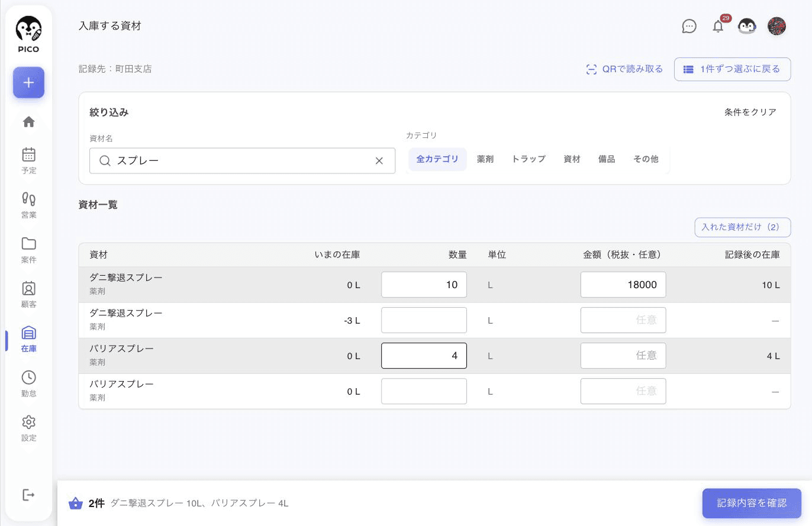Open 設定 gear settings

[x=28, y=428]
